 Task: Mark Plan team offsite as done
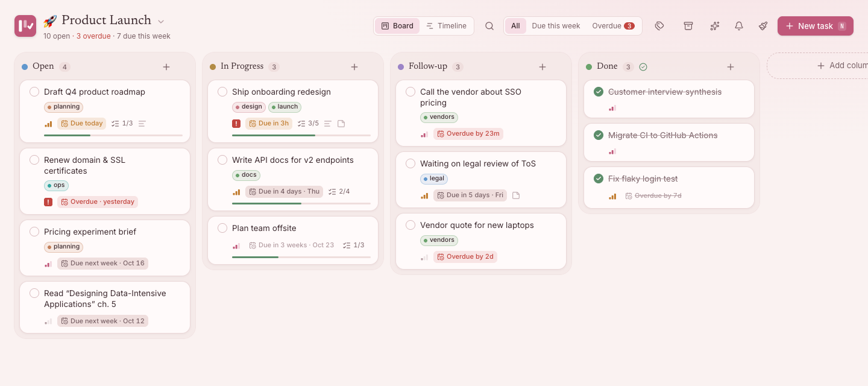[222, 228]
